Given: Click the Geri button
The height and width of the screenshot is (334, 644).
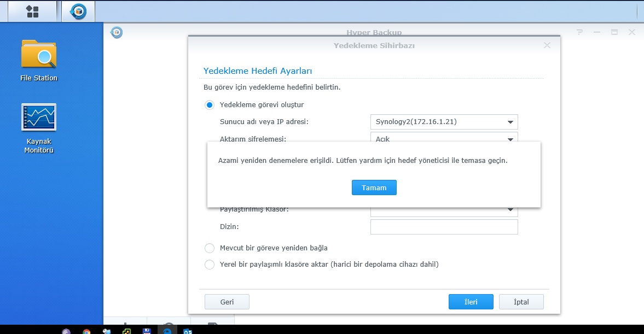Looking at the screenshot, I should [x=227, y=302].
